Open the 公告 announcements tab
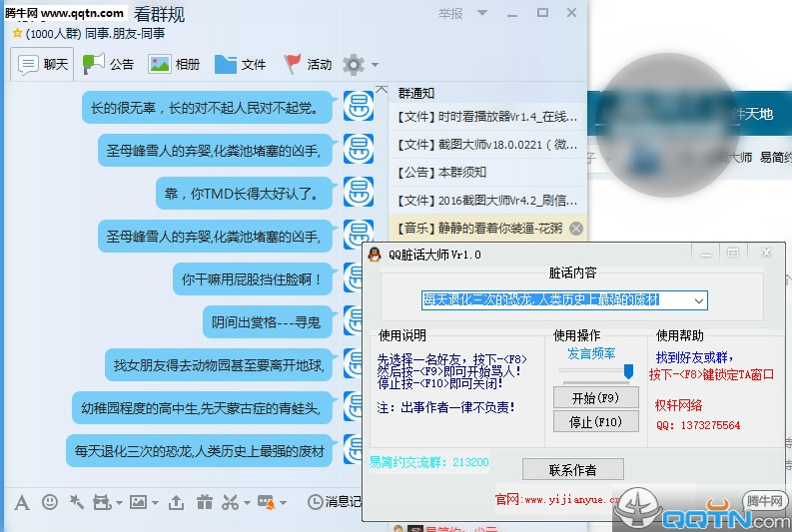The height and width of the screenshot is (532, 792). [x=108, y=64]
